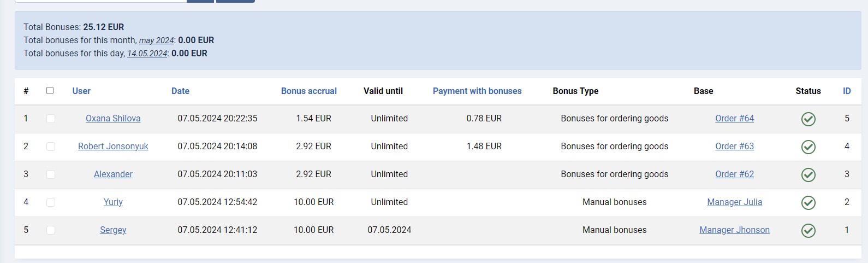
Task: Click the 14.05.2024 day link
Action: pyautogui.click(x=147, y=54)
